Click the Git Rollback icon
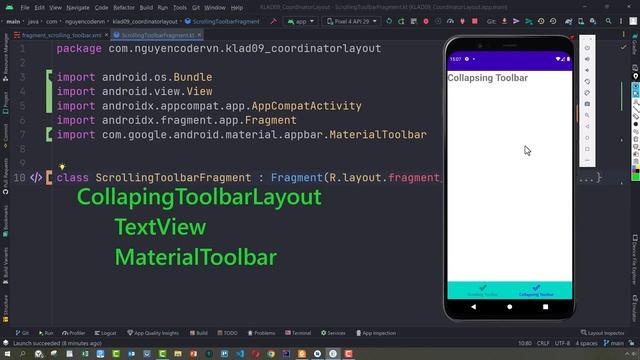This screenshot has width=640, height=360. click(553, 21)
